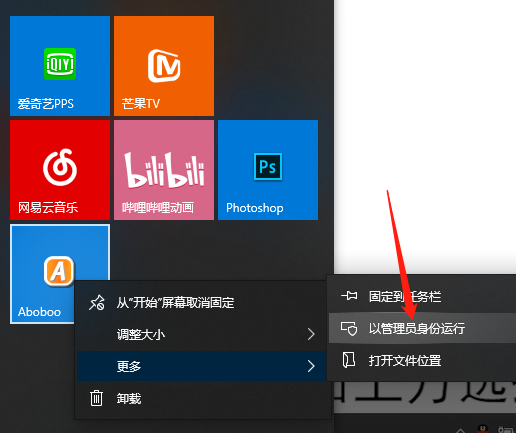Viewport: 516px width, 433px height.
Task: Launch the bilibili tile
Action: click(x=164, y=170)
